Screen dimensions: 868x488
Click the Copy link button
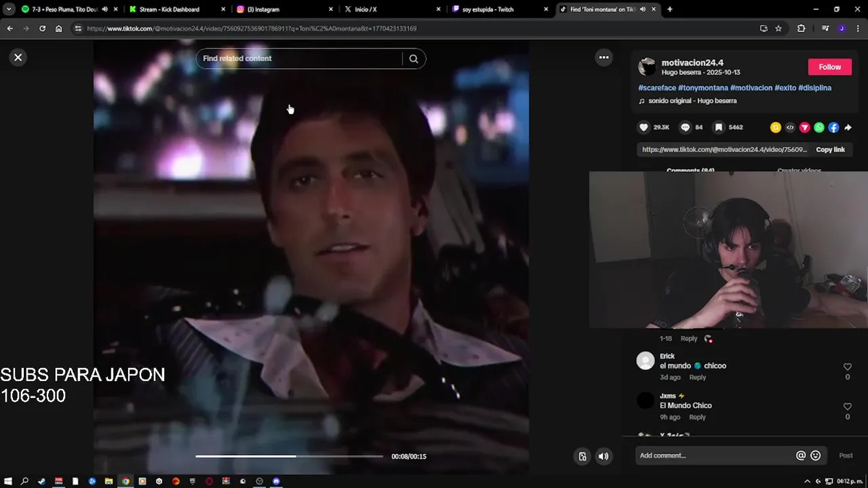830,150
